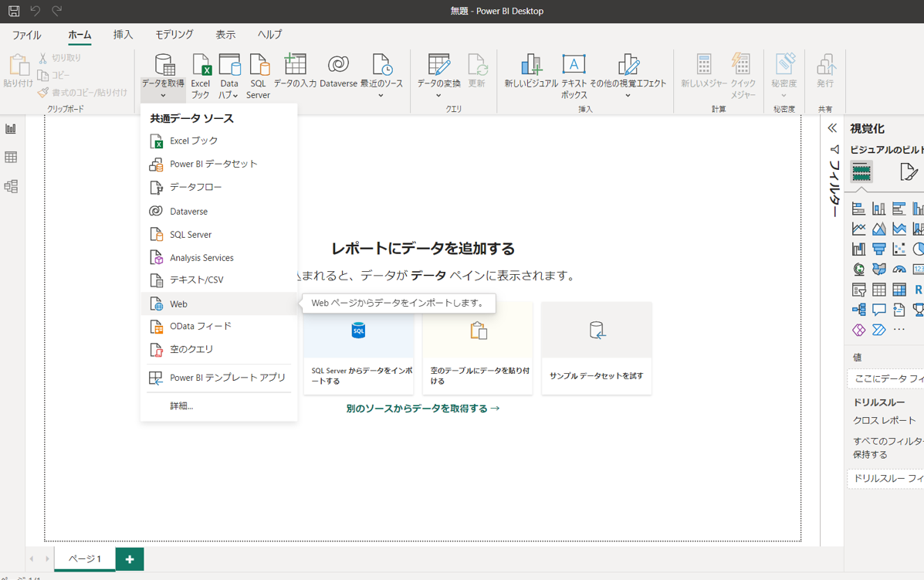The height and width of the screenshot is (580, 924).
Task: Click the Undo arrow in title bar
Action: coord(36,11)
